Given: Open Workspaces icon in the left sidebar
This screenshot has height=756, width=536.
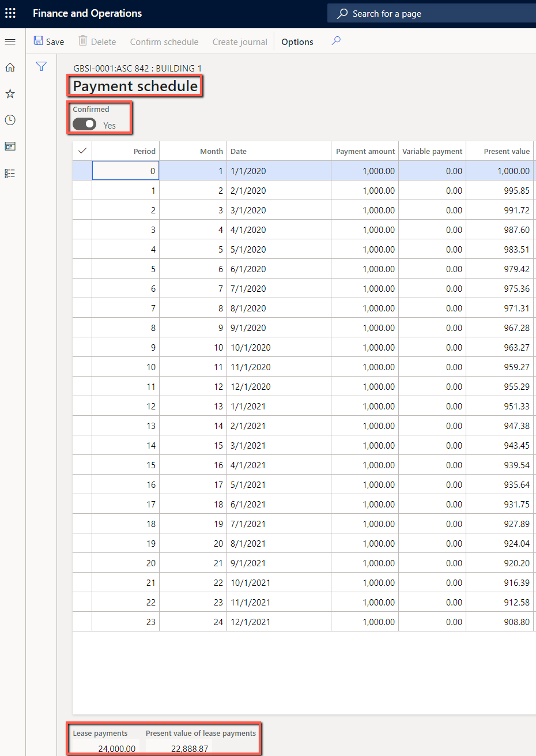Looking at the screenshot, I should click(10, 146).
